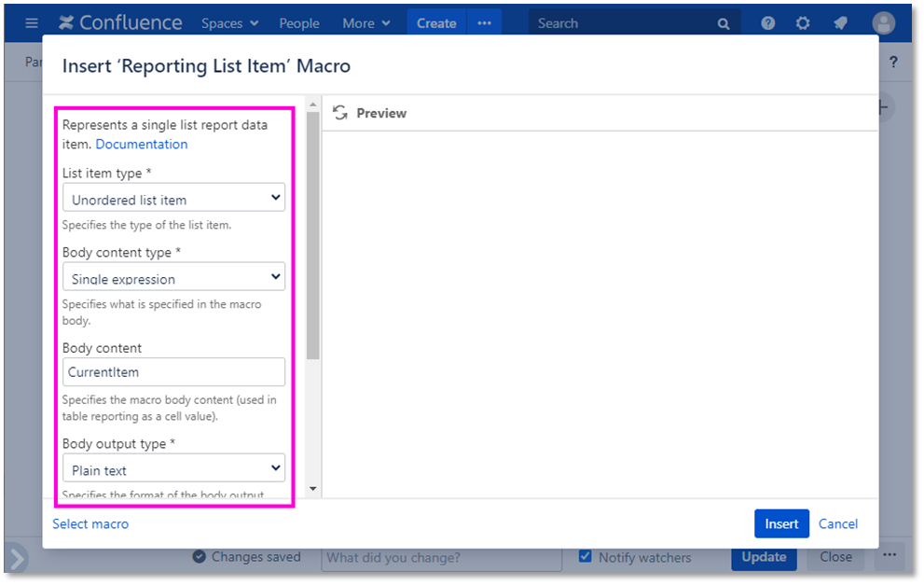Click Select macro link
924x585 pixels.
point(90,523)
